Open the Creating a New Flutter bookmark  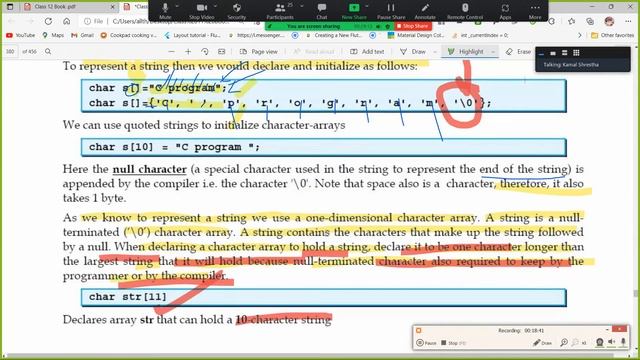pyautogui.click(x=335, y=36)
